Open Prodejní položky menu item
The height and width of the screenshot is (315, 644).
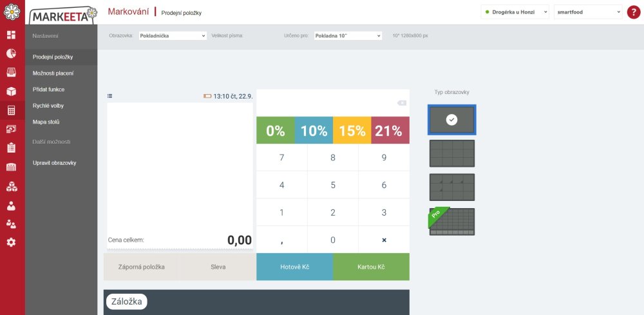pyautogui.click(x=61, y=57)
